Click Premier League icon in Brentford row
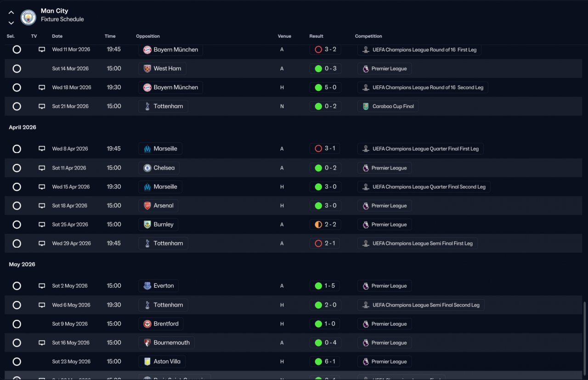 pyautogui.click(x=366, y=324)
